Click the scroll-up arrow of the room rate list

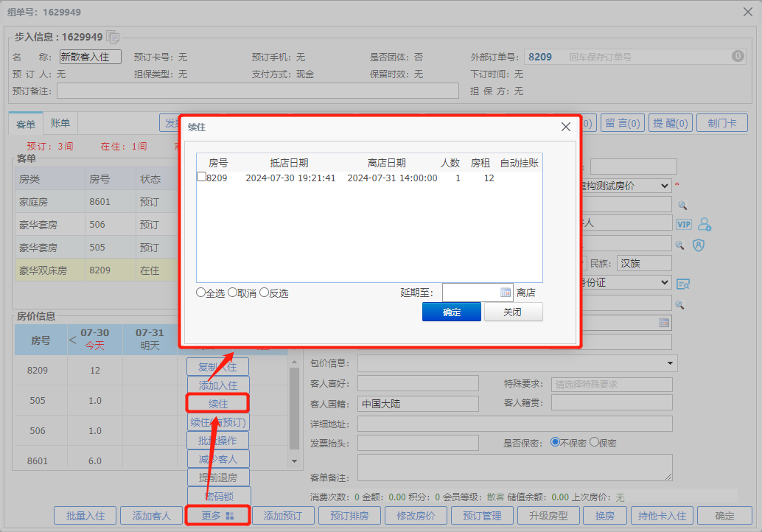(294, 363)
